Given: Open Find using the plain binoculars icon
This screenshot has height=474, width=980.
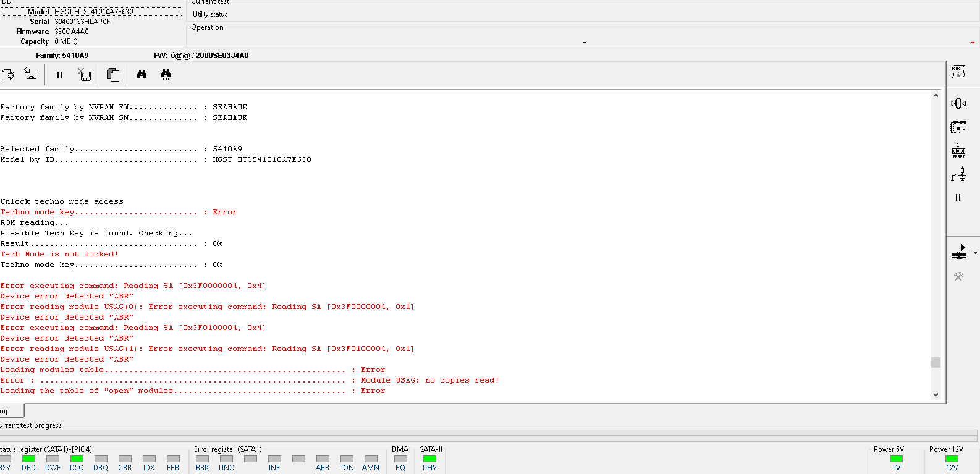Looking at the screenshot, I should [142, 74].
